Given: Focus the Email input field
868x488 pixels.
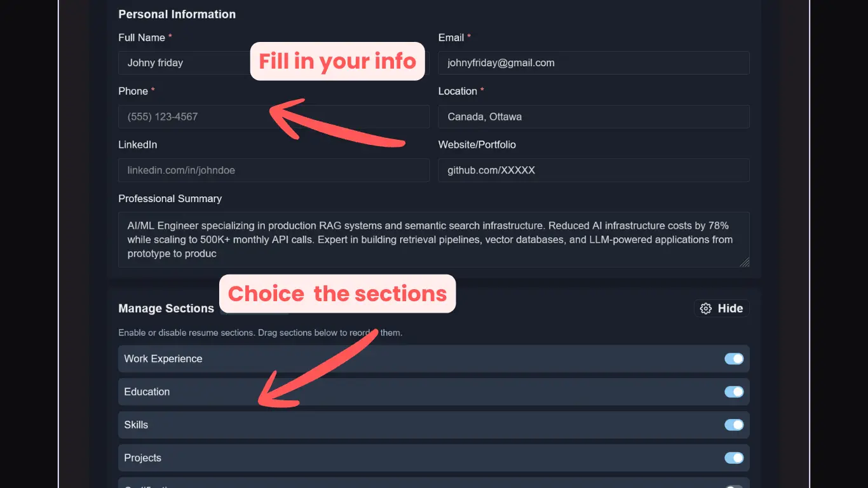Looking at the screenshot, I should (593, 63).
